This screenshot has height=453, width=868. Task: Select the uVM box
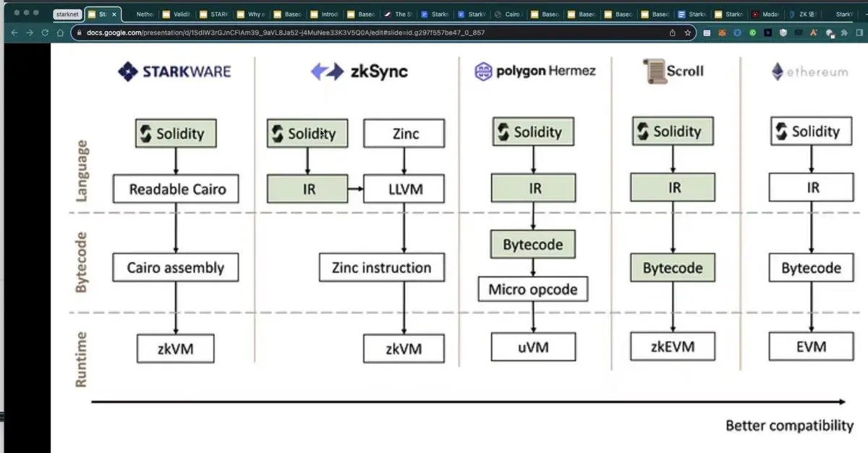tap(533, 347)
